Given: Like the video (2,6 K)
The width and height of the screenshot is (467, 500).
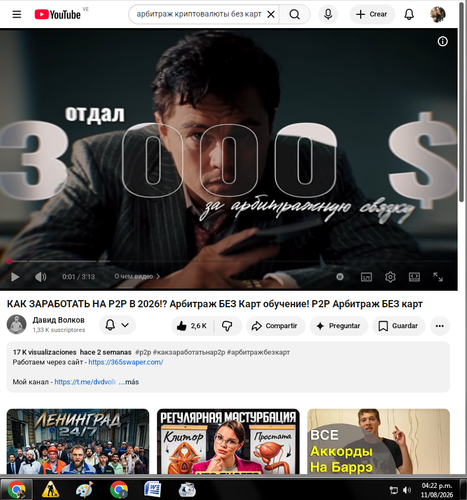Looking at the screenshot, I should (192, 326).
